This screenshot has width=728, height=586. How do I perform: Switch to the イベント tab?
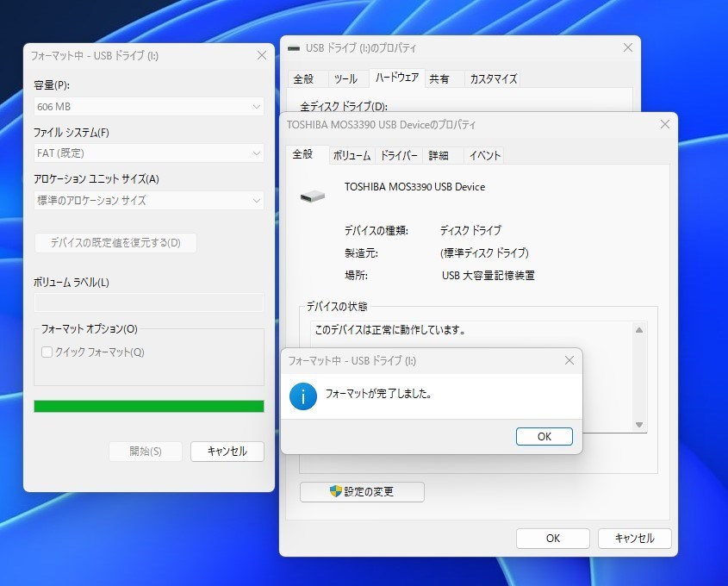[x=484, y=155]
